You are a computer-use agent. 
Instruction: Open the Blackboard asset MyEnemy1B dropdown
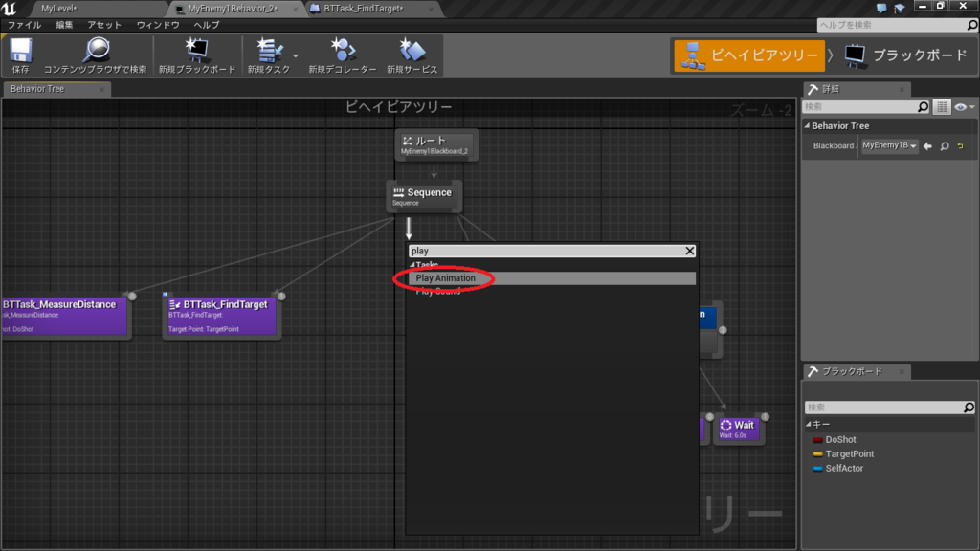(889, 145)
